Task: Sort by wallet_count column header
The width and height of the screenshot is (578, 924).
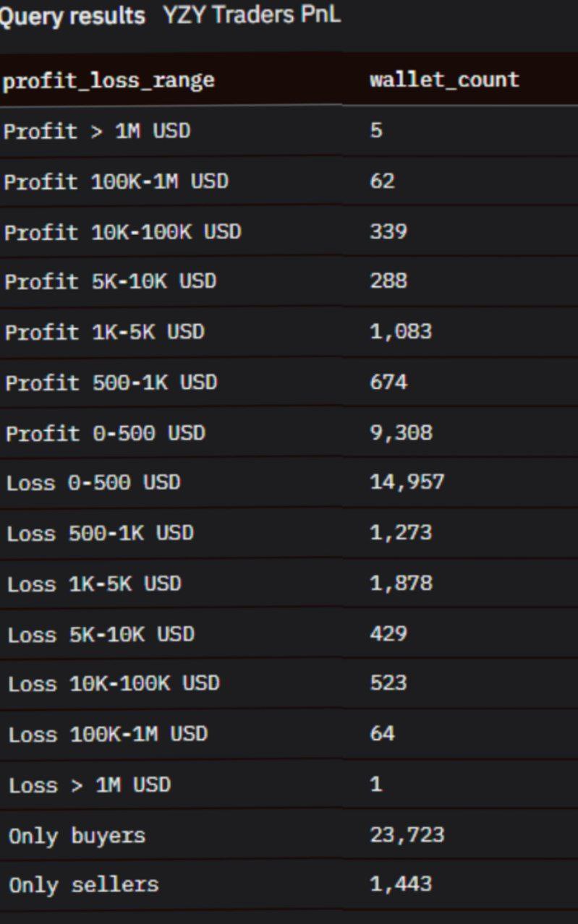Action: [x=444, y=80]
